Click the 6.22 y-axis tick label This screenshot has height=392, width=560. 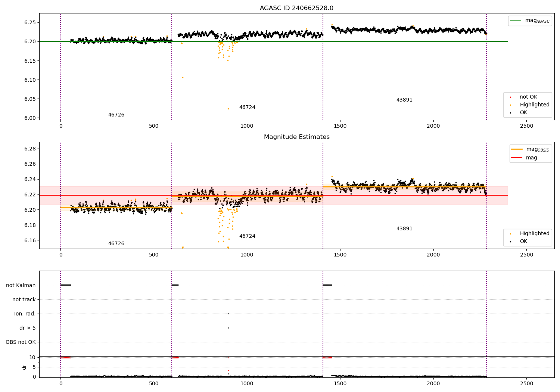29,195
